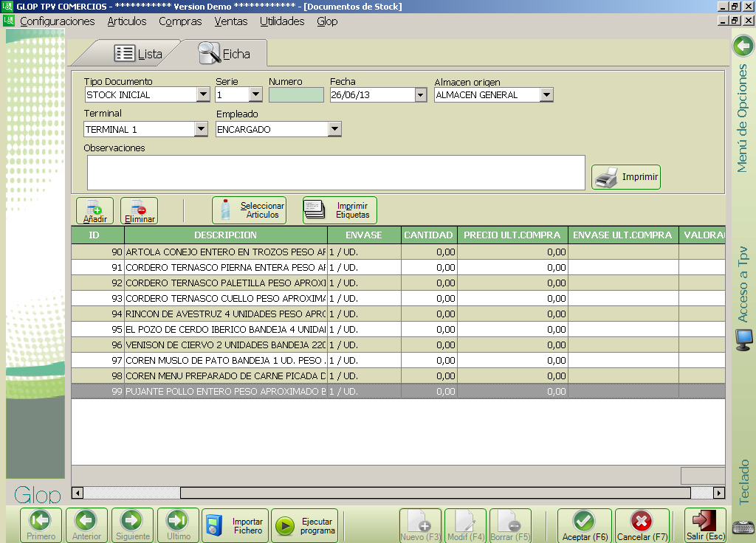
Task: Expand Terminal dropdown
Action: pyautogui.click(x=201, y=128)
